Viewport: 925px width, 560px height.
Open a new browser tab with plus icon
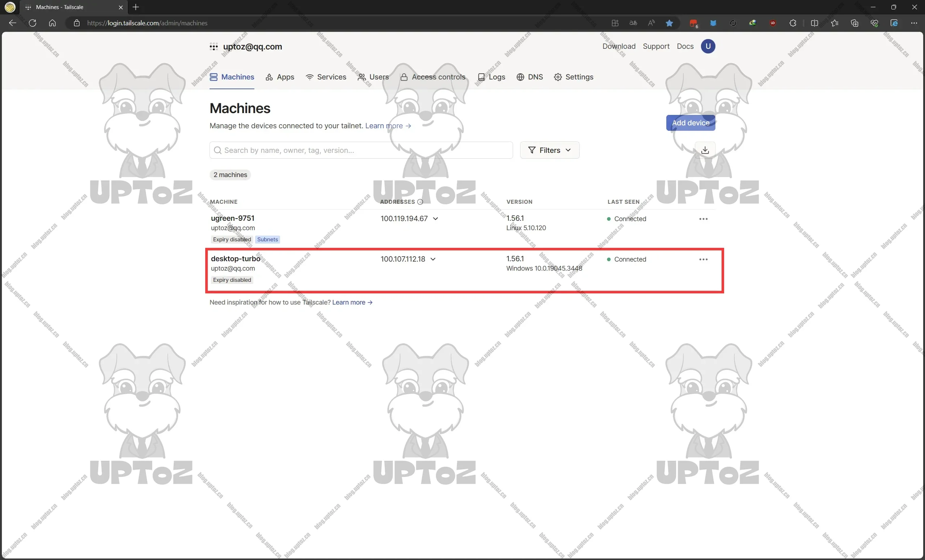(136, 7)
